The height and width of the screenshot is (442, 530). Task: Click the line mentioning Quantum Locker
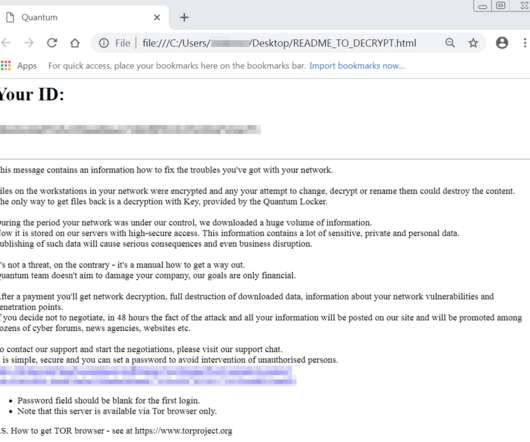[x=164, y=202]
